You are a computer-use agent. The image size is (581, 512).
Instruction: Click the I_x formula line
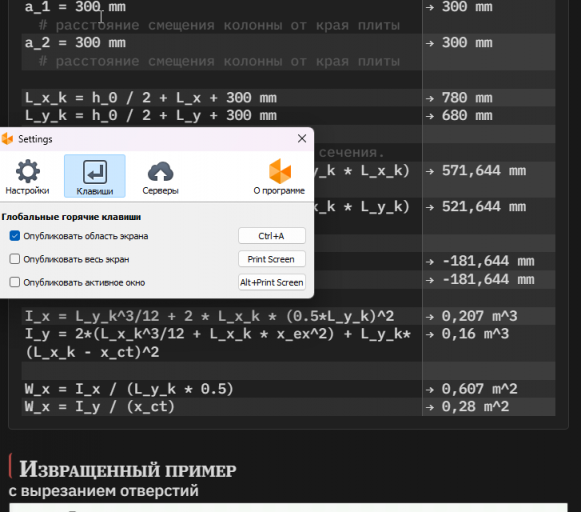(209, 316)
